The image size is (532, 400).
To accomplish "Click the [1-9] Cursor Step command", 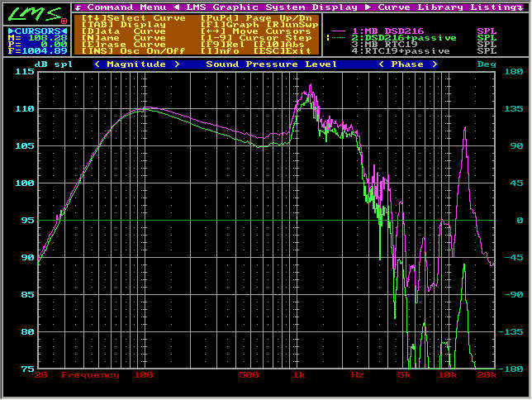I will [x=256, y=38].
